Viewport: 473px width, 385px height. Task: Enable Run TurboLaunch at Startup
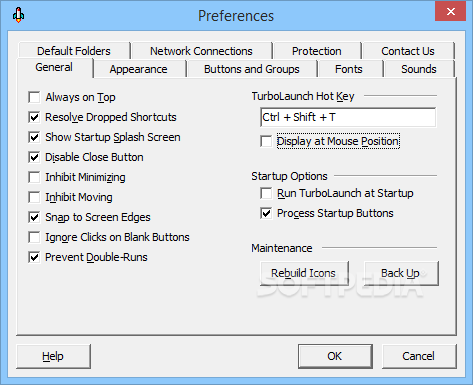click(x=266, y=193)
